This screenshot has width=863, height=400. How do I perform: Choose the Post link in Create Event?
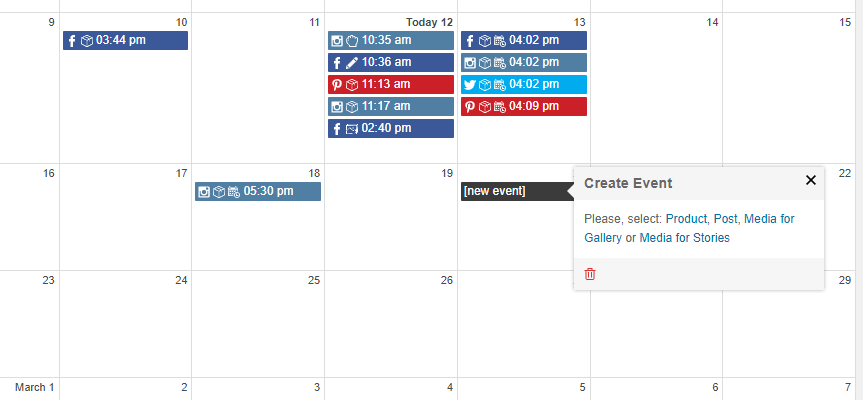725,218
